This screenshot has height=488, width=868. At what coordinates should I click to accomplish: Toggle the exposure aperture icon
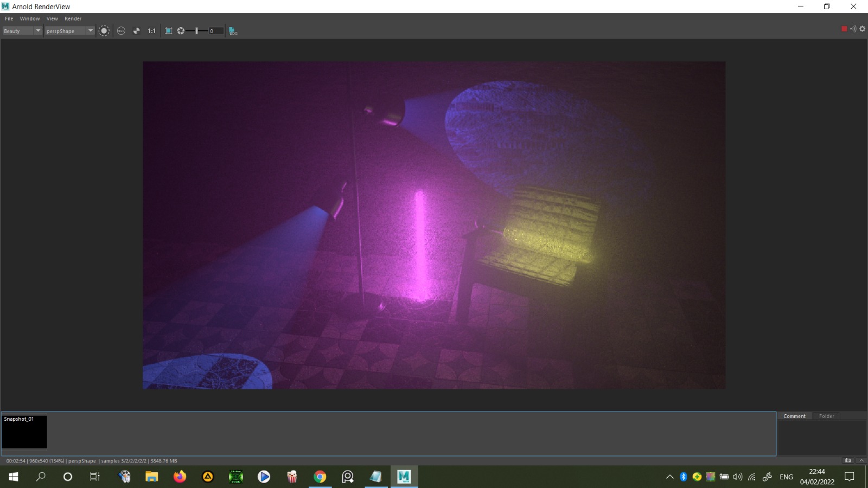[x=181, y=31]
